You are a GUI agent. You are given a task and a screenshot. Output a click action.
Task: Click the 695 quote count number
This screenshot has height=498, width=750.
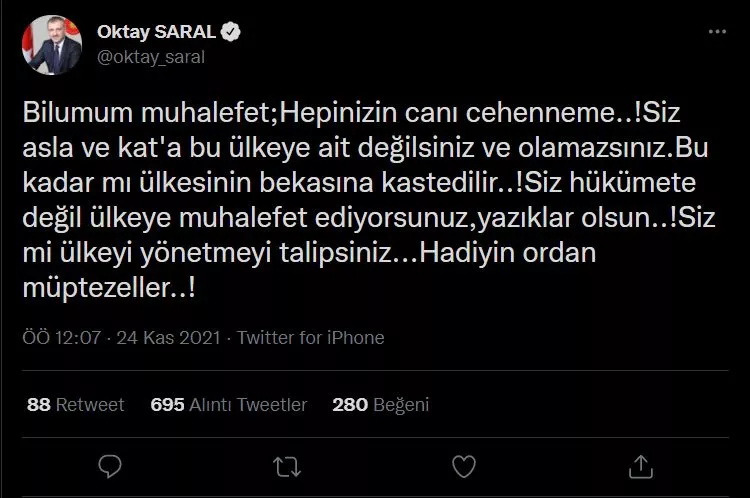[167, 405]
